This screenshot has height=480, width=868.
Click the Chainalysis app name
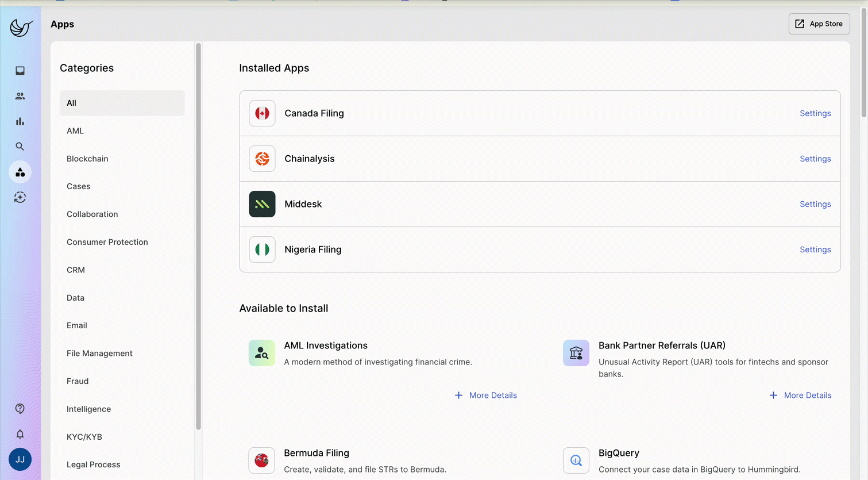[x=310, y=159]
